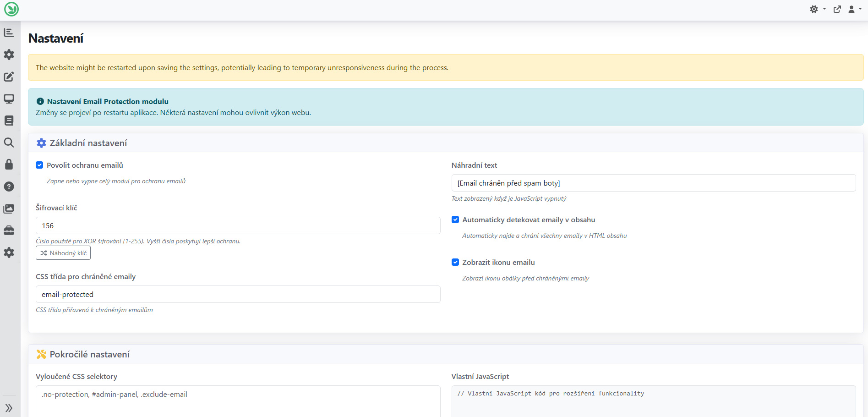Click the blue gear icon next to Základní nastavení
Image resolution: width=868 pixels, height=417 pixels.
coord(41,143)
